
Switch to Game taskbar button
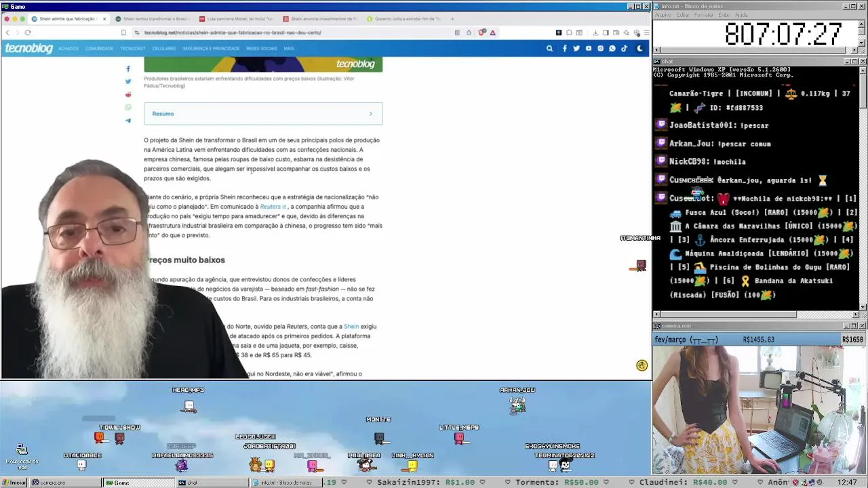(138, 483)
